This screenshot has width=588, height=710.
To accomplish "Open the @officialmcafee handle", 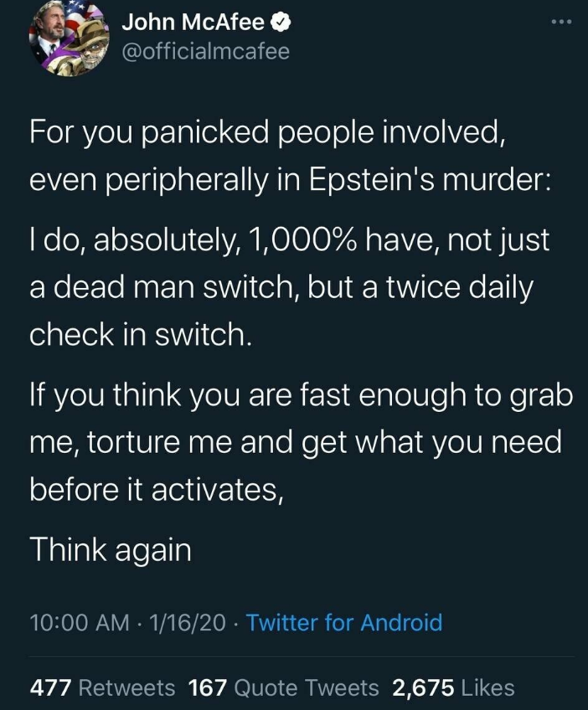I will tap(206, 51).
